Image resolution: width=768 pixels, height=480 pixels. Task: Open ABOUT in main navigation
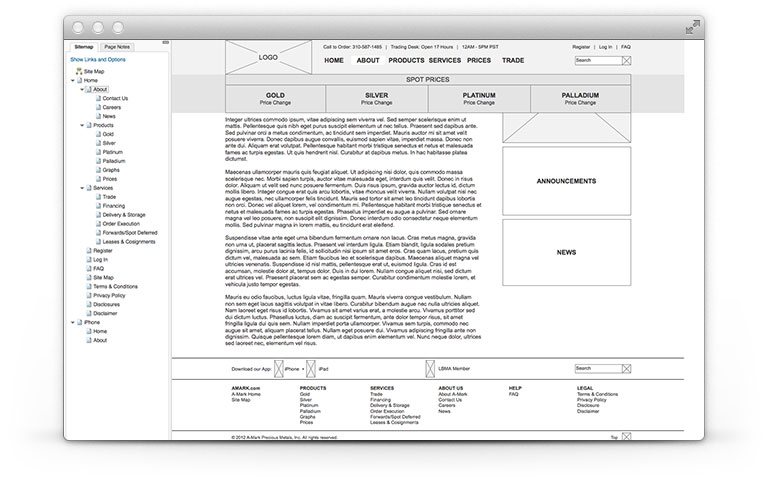tap(368, 60)
